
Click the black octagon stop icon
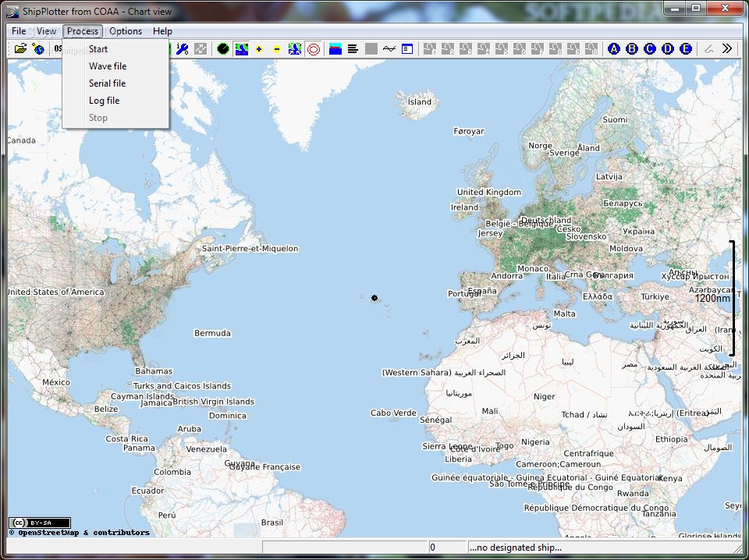pyautogui.click(x=223, y=48)
